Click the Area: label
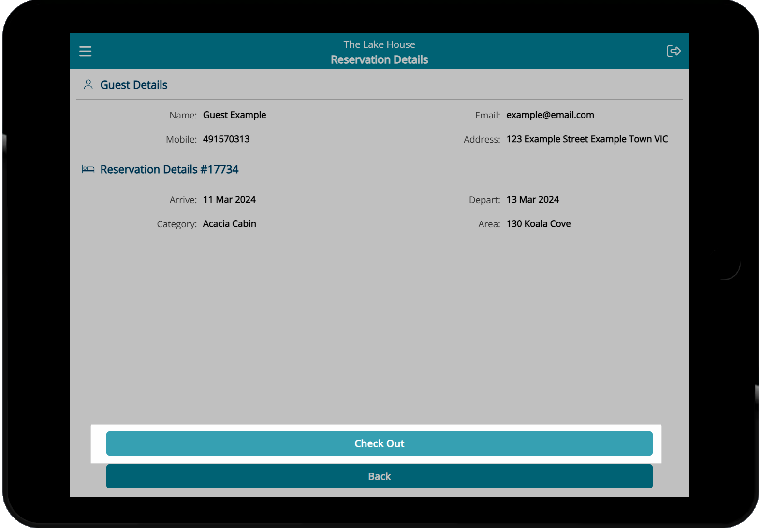This screenshot has height=532, width=761. (x=489, y=224)
